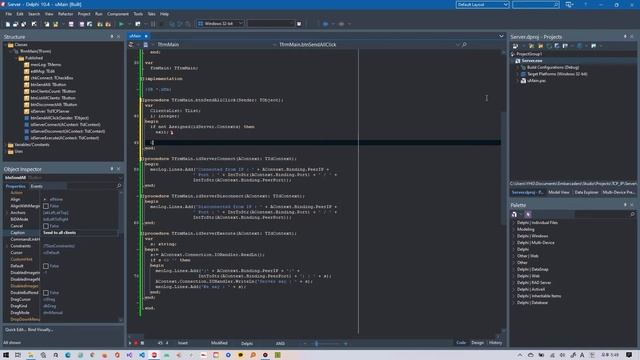This screenshot has width=640, height=360.
Task: Open the Project menu
Action: [84, 14]
